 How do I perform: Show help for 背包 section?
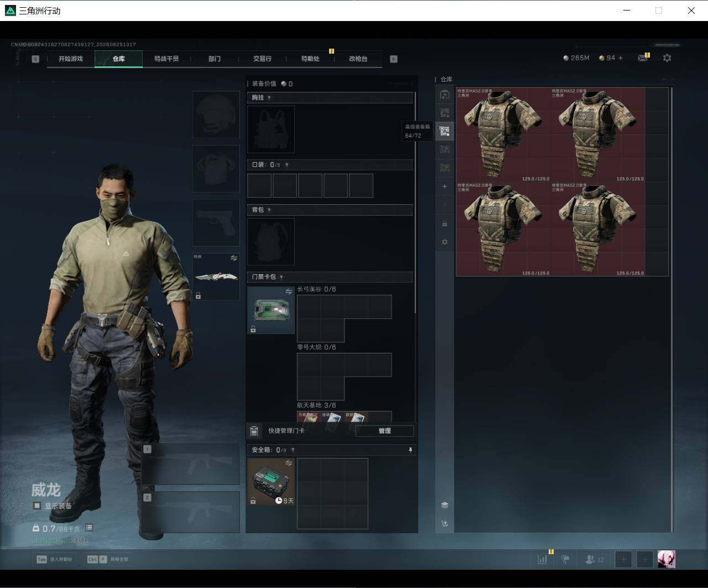coord(269,210)
